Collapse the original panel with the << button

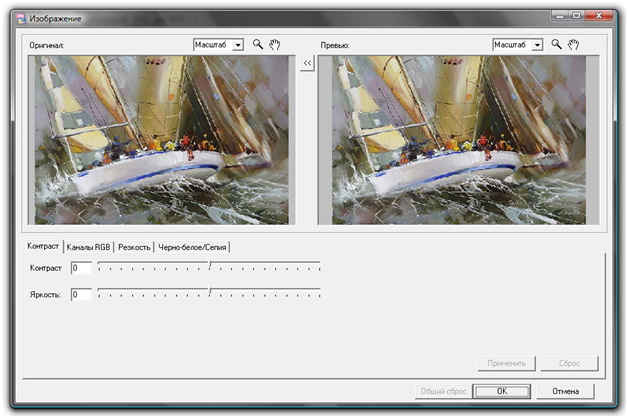pyautogui.click(x=307, y=62)
